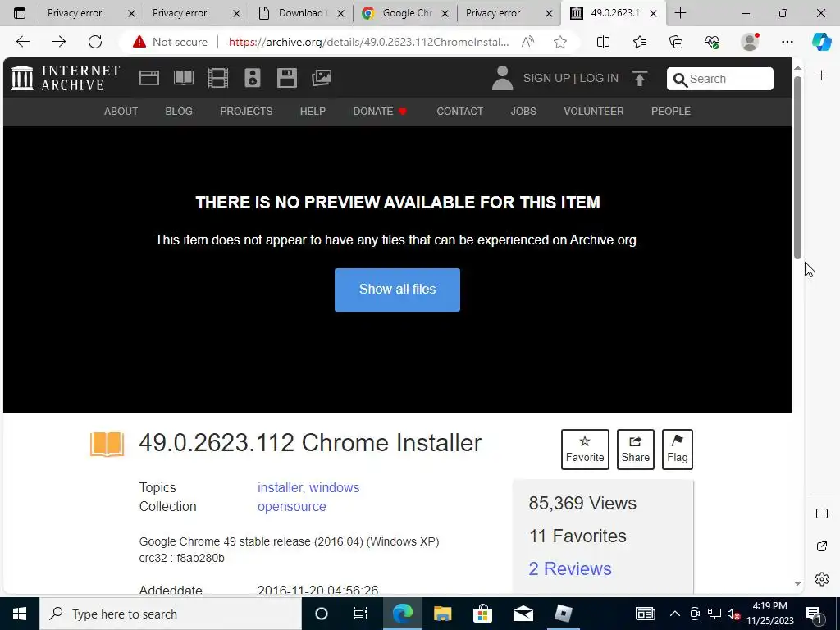Open the Software floppy disk icon
This screenshot has width=840, height=630.
coord(286,78)
